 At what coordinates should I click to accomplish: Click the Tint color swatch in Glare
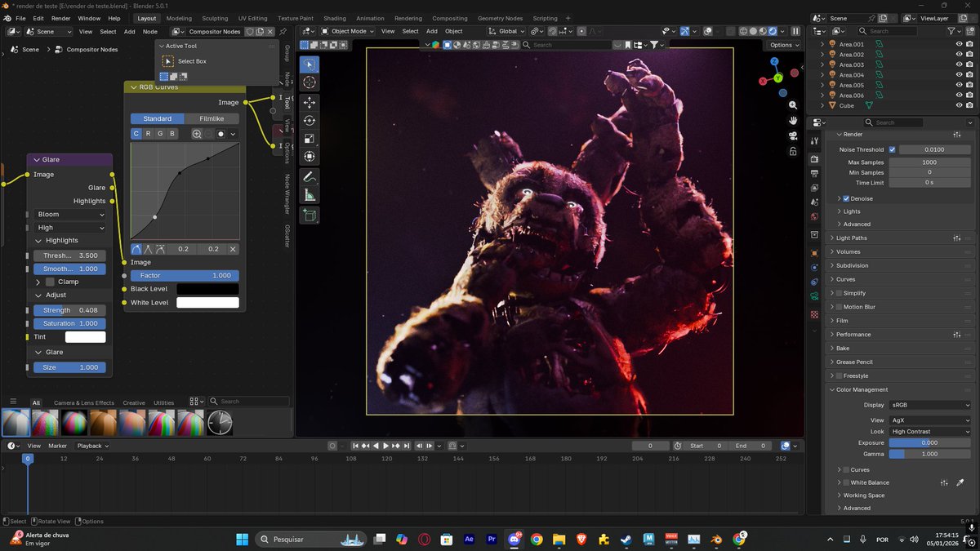click(86, 337)
